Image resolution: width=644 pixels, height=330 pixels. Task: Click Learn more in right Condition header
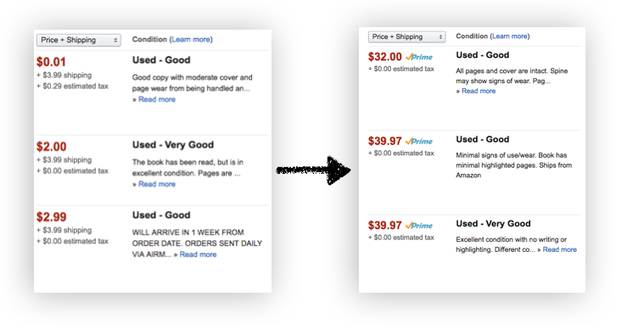coord(509,36)
